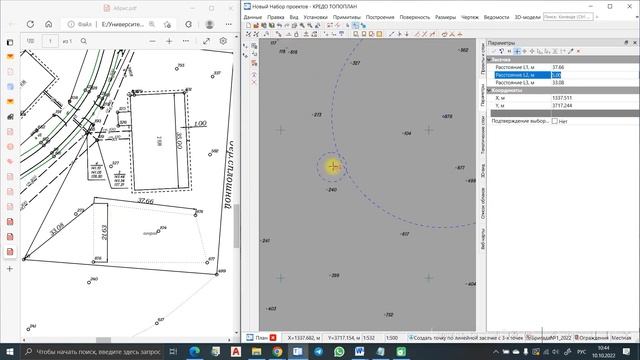The width and height of the screenshot is (640, 360).
Task: Click the command search field in the menu bar
Action: (568, 17)
